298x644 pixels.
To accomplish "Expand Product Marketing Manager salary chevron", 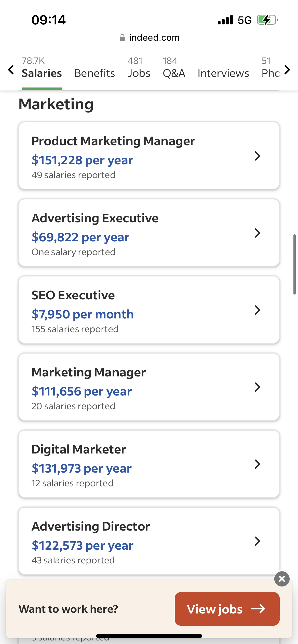I will pyautogui.click(x=257, y=156).
